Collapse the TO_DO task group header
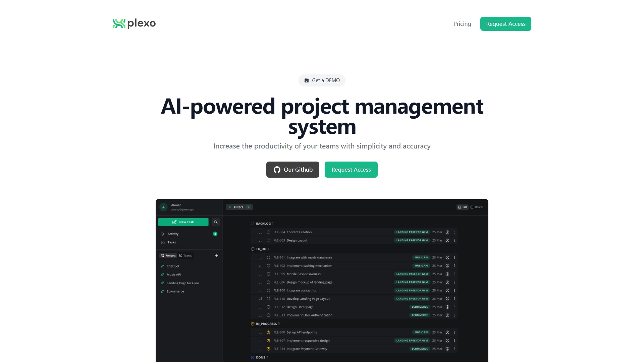Screen dimensions: 644x362 (x=261, y=249)
